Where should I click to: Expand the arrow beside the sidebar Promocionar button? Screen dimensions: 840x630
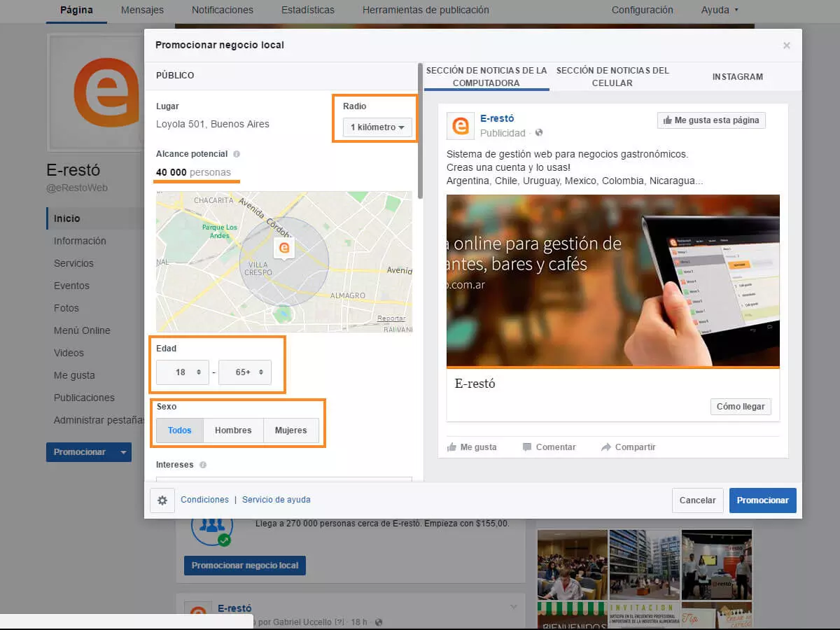123,452
